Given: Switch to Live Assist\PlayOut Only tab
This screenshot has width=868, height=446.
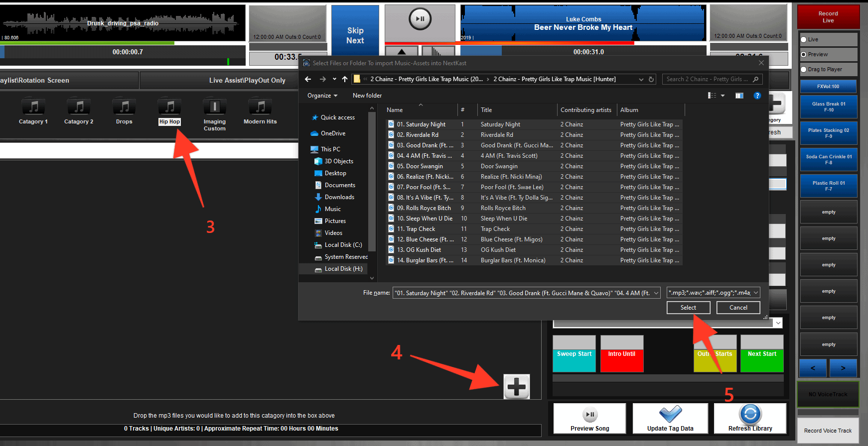Looking at the screenshot, I should [x=247, y=80].
